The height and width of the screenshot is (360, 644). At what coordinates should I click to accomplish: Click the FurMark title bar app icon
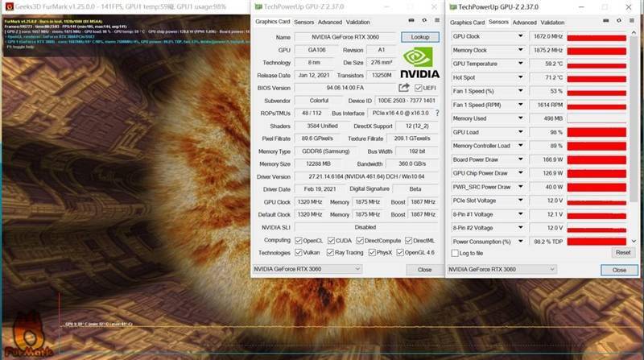pyautogui.click(x=9, y=6)
